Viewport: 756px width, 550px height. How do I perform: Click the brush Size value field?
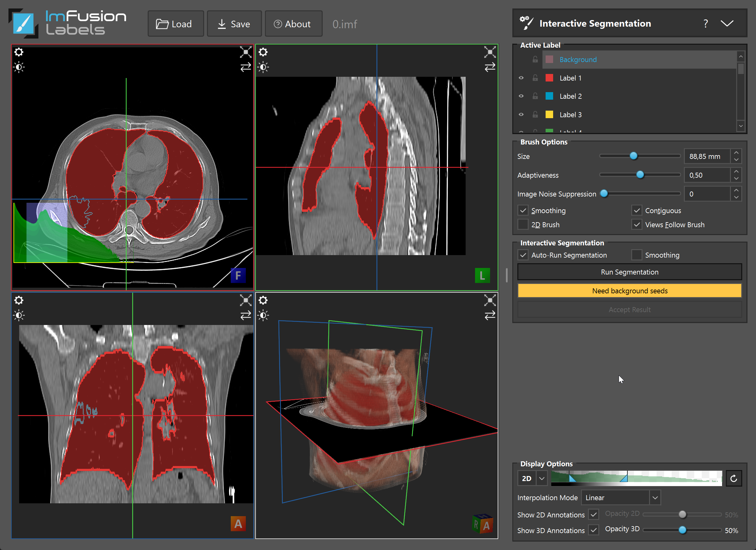point(707,156)
